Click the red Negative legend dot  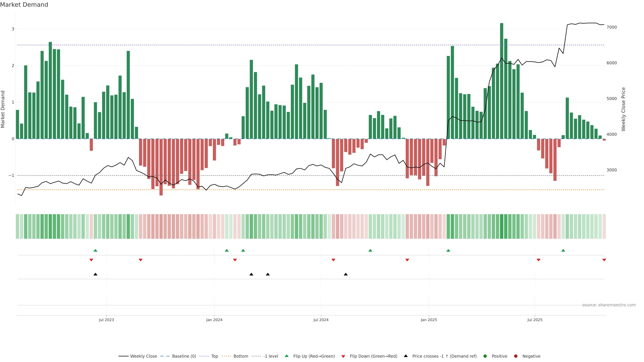click(516, 356)
